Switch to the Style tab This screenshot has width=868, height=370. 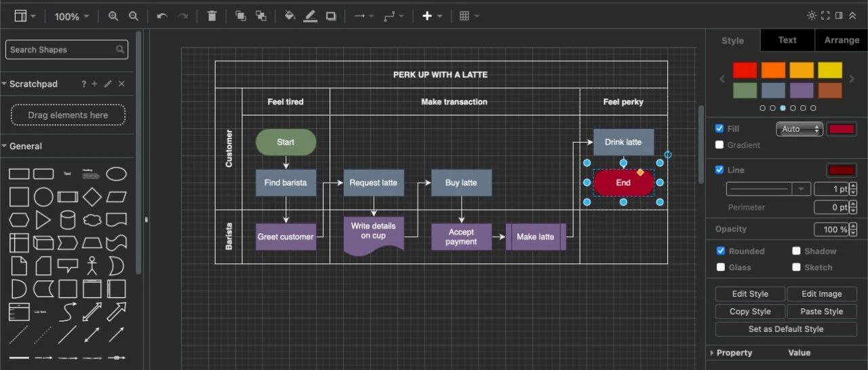coord(732,40)
